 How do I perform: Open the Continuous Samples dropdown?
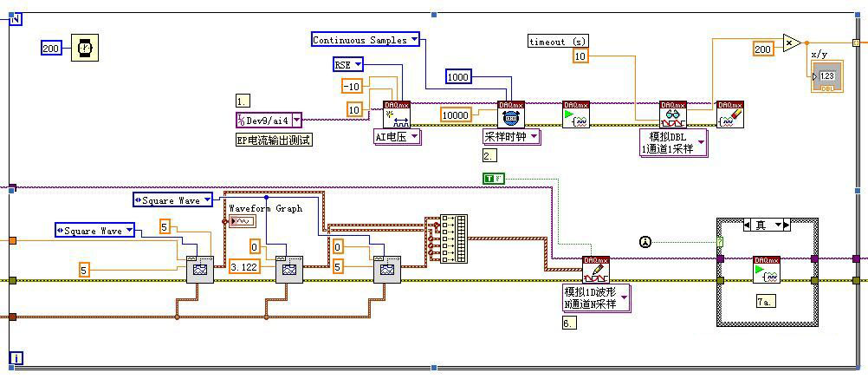pos(366,40)
